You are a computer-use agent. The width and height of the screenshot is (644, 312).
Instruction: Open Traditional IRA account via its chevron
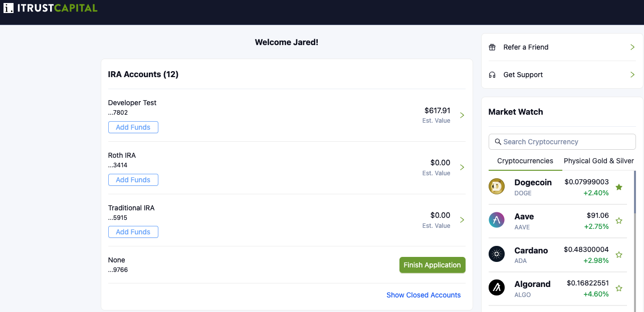(x=462, y=220)
